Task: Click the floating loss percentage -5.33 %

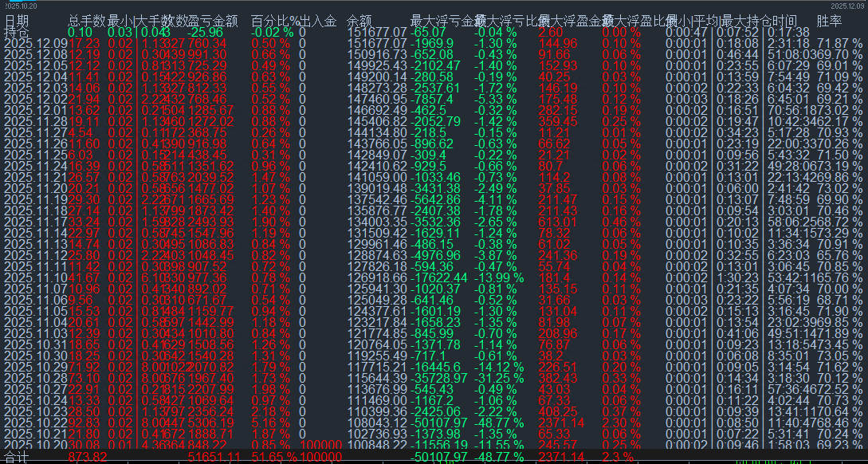Action: [496, 98]
